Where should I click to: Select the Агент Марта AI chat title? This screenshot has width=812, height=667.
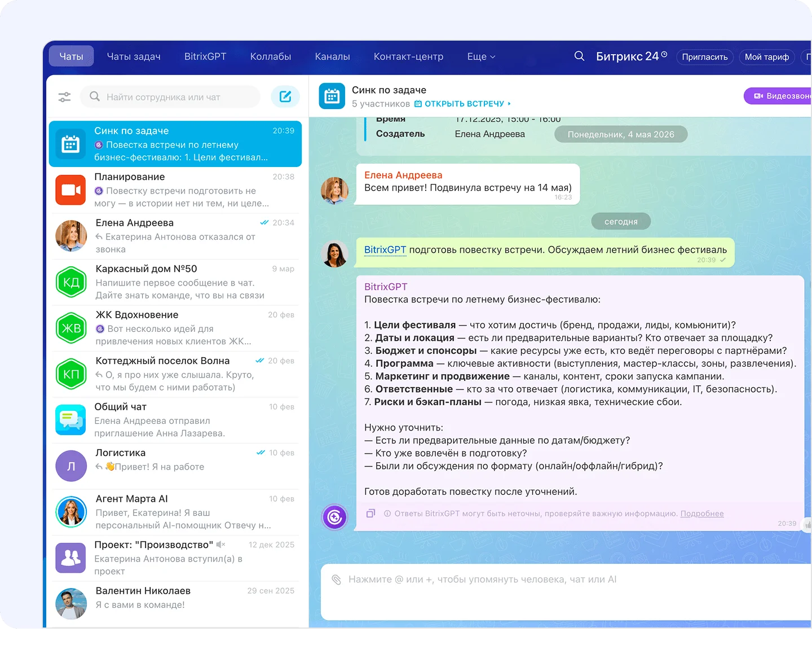click(131, 499)
